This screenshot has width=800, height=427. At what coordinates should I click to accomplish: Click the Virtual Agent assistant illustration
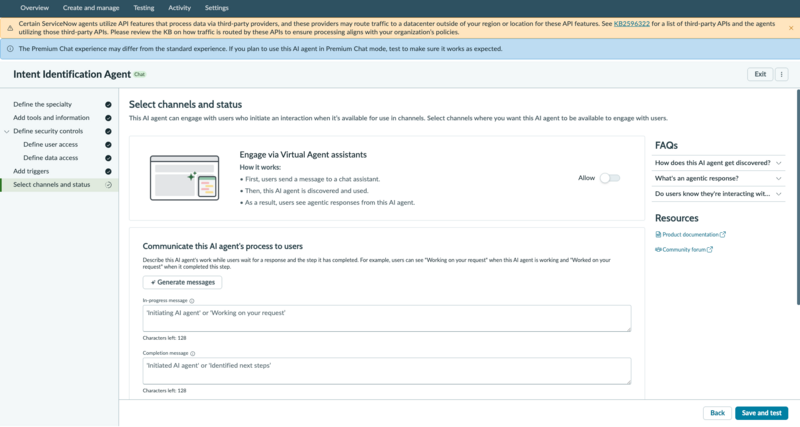click(184, 178)
